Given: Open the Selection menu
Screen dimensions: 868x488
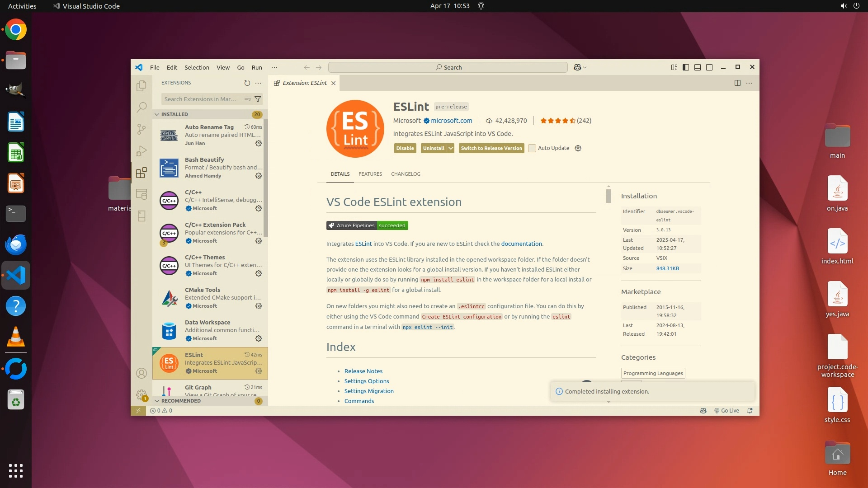Looking at the screenshot, I should [x=197, y=67].
